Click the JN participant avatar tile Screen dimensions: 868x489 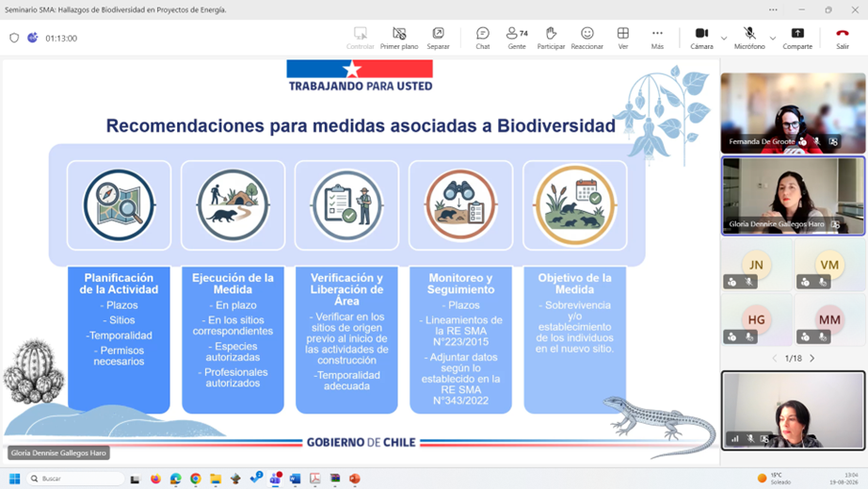(756, 265)
